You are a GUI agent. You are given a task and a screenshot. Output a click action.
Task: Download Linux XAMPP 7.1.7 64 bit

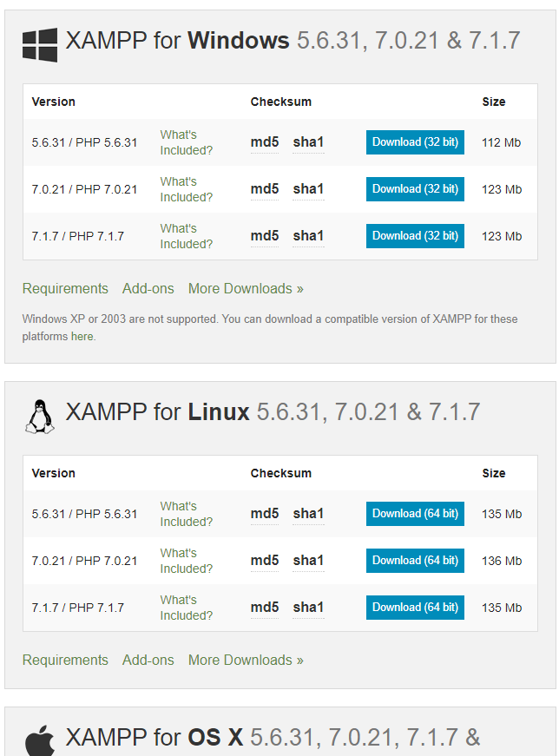(415, 607)
